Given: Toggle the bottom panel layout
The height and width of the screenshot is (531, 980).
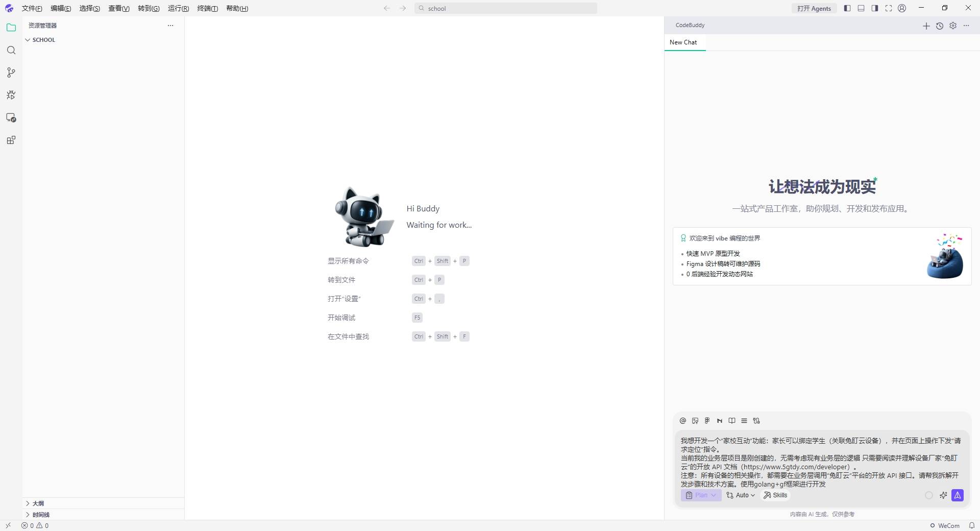Looking at the screenshot, I should point(861,8).
